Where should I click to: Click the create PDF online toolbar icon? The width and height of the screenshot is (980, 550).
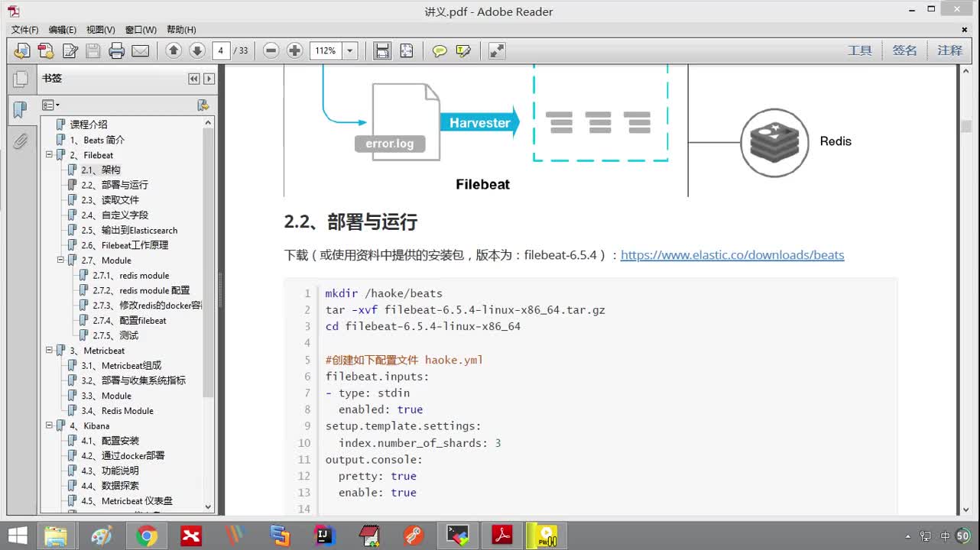[47, 51]
